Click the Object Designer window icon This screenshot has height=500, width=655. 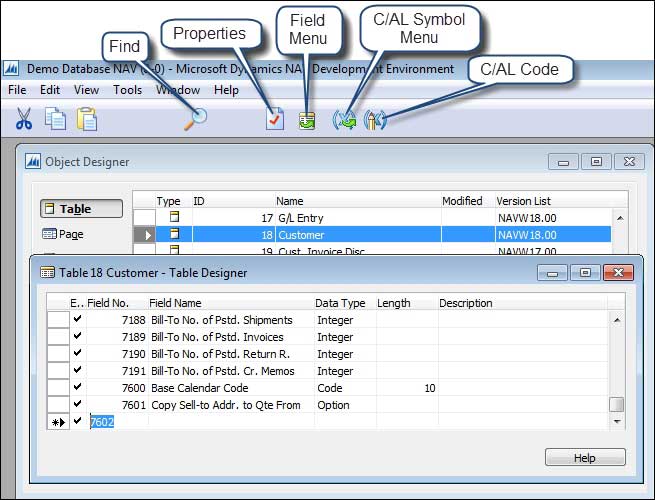(33, 161)
